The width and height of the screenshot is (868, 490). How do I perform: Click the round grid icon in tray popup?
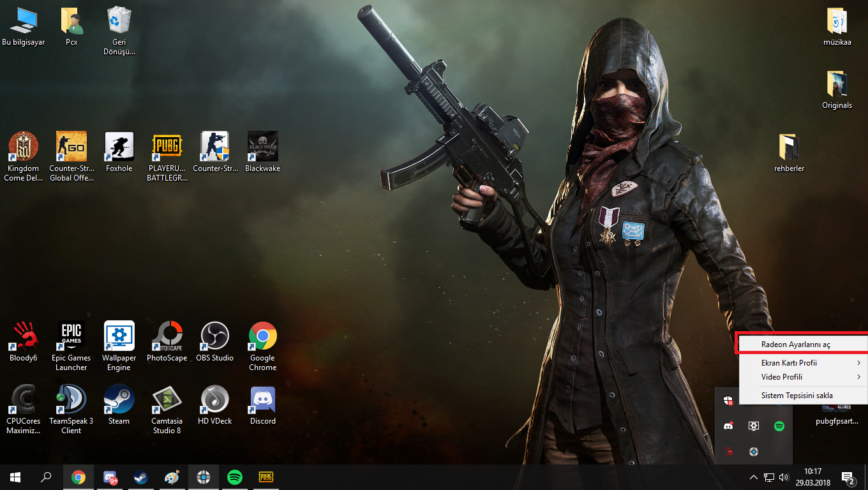[754, 452]
